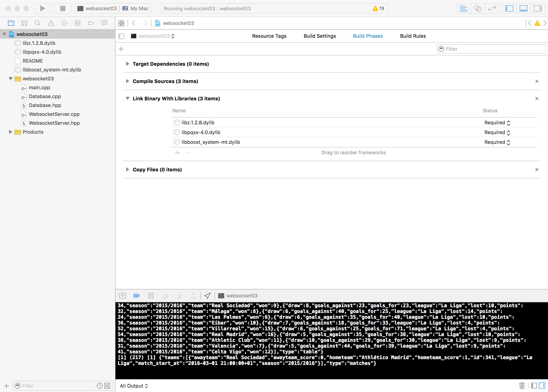Switch to the Build Settings tab
548x392 pixels.
[x=320, y=36]
